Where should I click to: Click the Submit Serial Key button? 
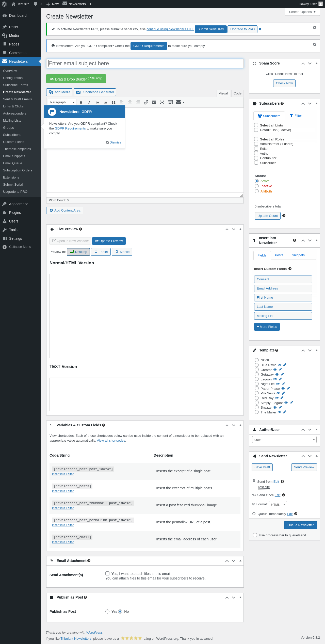pyautogui.click(x=211, y=29)
